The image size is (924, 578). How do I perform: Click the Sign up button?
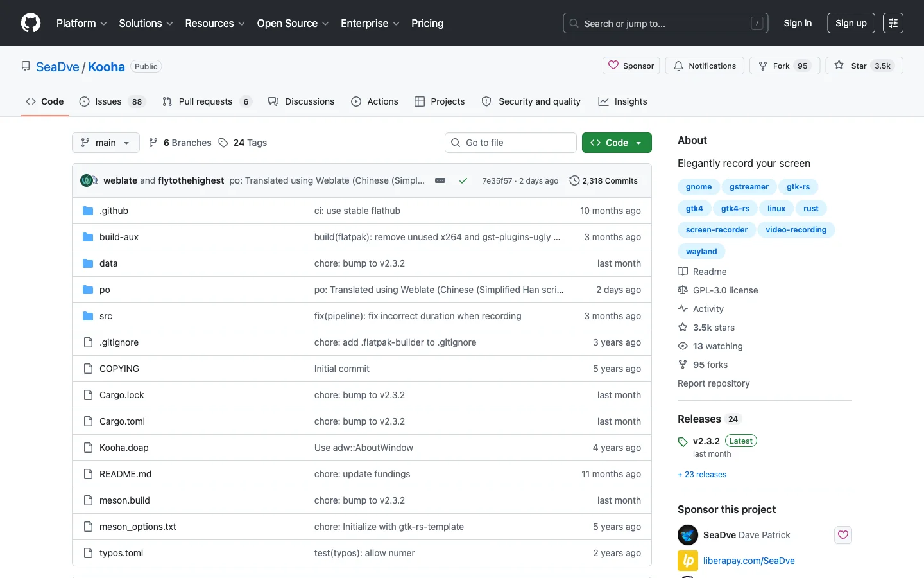tap(851, 23)
